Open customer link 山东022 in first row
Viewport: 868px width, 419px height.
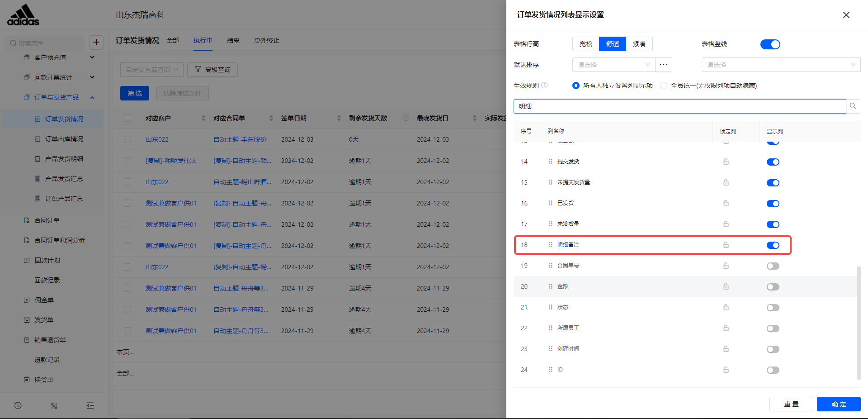pyautogui.click(x=157, y=139)
